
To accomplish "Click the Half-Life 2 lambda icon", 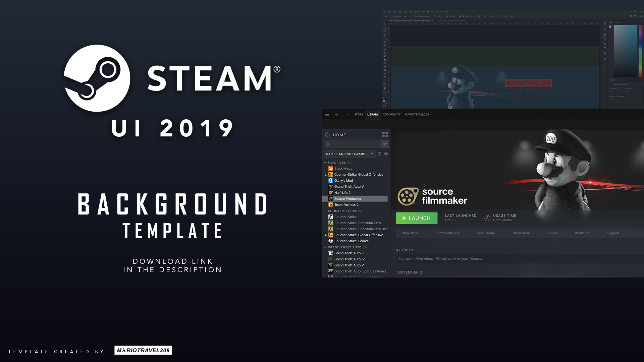I will [x=330, y=192].
